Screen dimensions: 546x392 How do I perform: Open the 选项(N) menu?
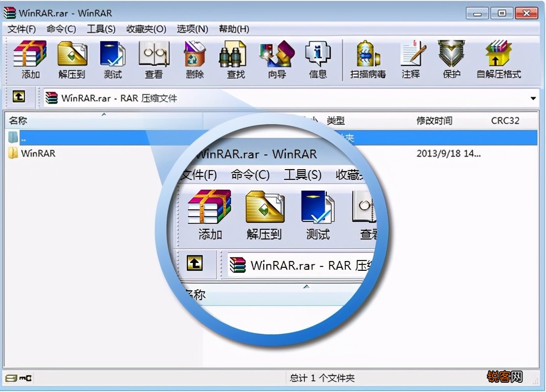193,29
